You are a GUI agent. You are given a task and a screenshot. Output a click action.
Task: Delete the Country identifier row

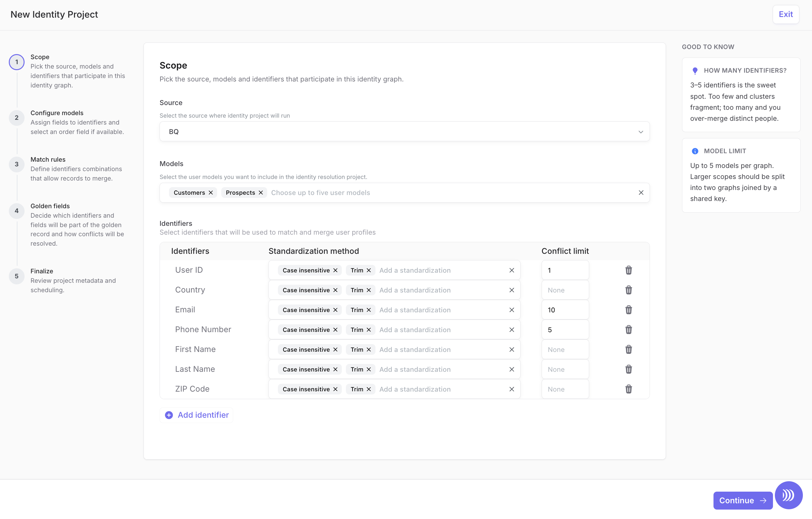pos(629,290)
